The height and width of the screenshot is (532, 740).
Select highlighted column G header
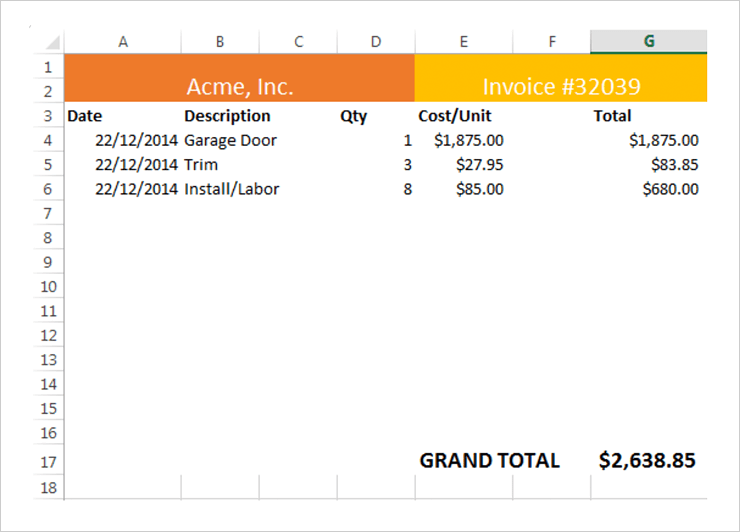click(x=649, y=42)
